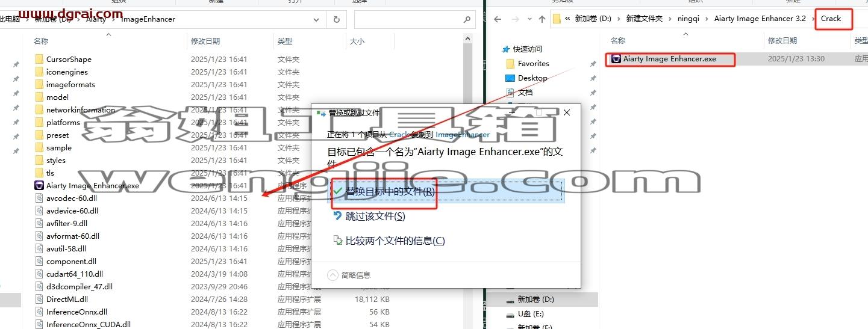Click the iconengines folder icon
This screenshot has height=329, width=868.
pos(39,72)
